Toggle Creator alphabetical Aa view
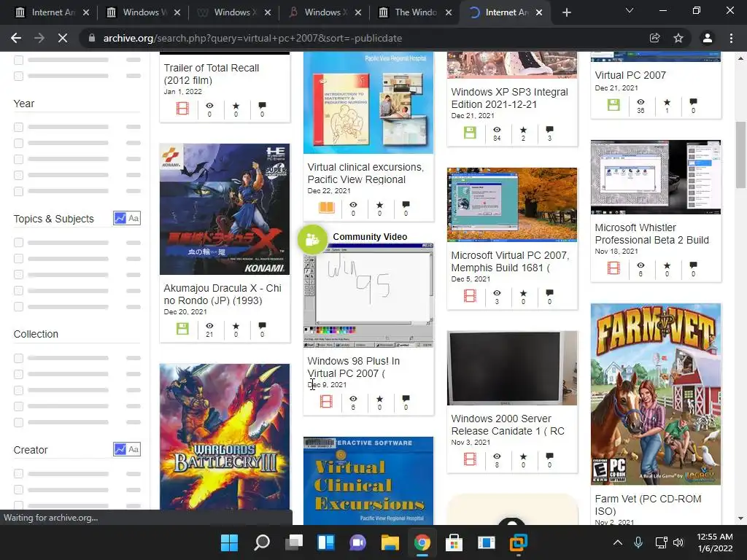 pyautogui.click(x=134, y=449)
